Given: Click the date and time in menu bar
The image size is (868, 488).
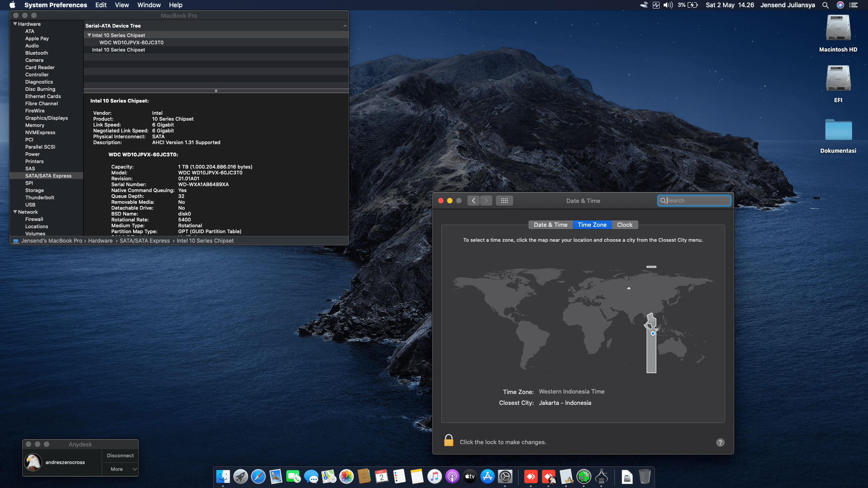Looking at the screenshot, I should (x=730, y=5).
